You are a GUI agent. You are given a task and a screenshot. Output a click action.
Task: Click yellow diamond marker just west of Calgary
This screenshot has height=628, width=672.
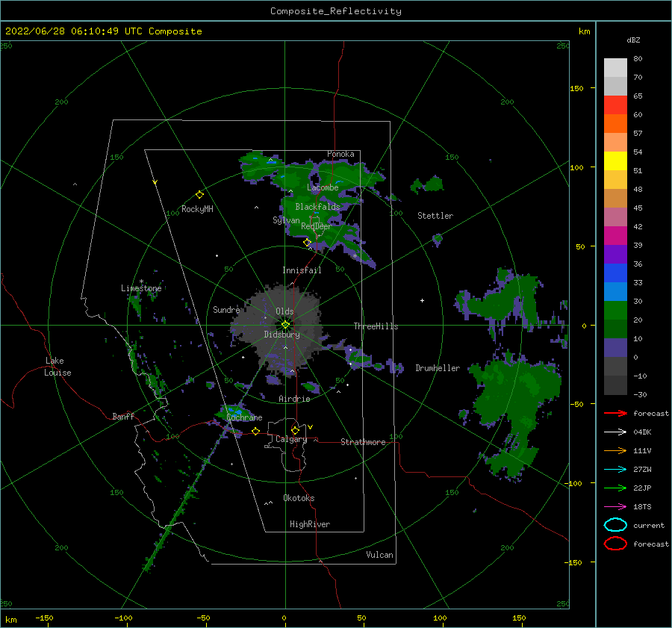pyautogui.click(x=255, y=431)
